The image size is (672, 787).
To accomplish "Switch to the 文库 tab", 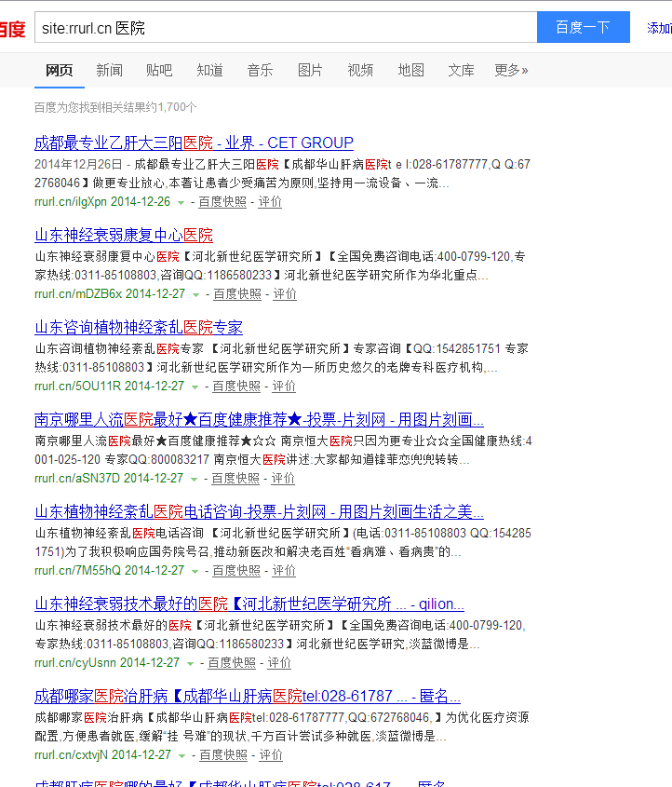I will coord(461,70).
